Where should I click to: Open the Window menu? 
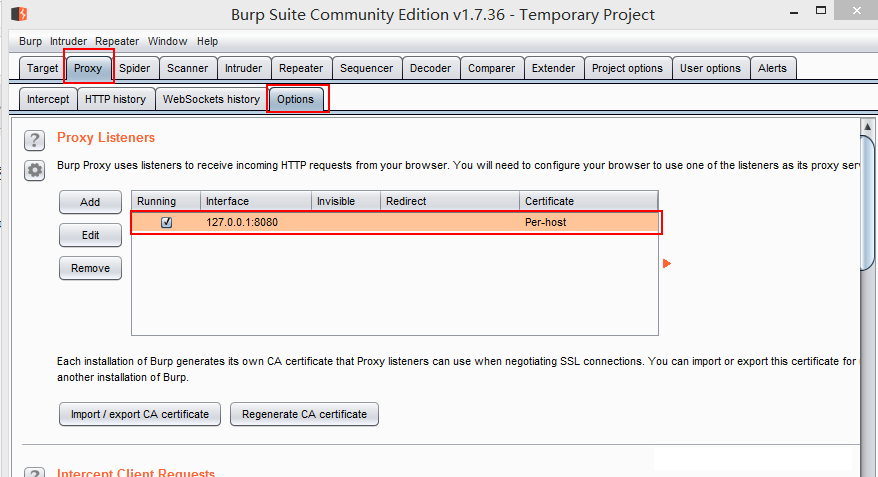167,41
